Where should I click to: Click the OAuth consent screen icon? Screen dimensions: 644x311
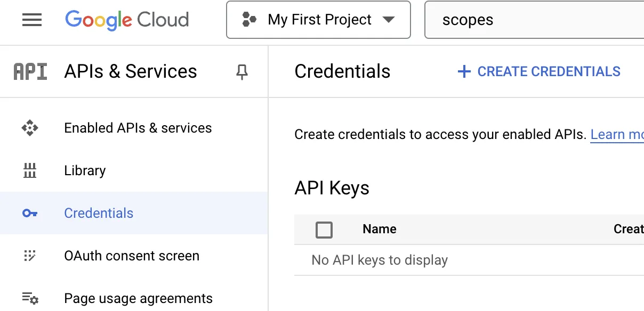coord(30,256)
